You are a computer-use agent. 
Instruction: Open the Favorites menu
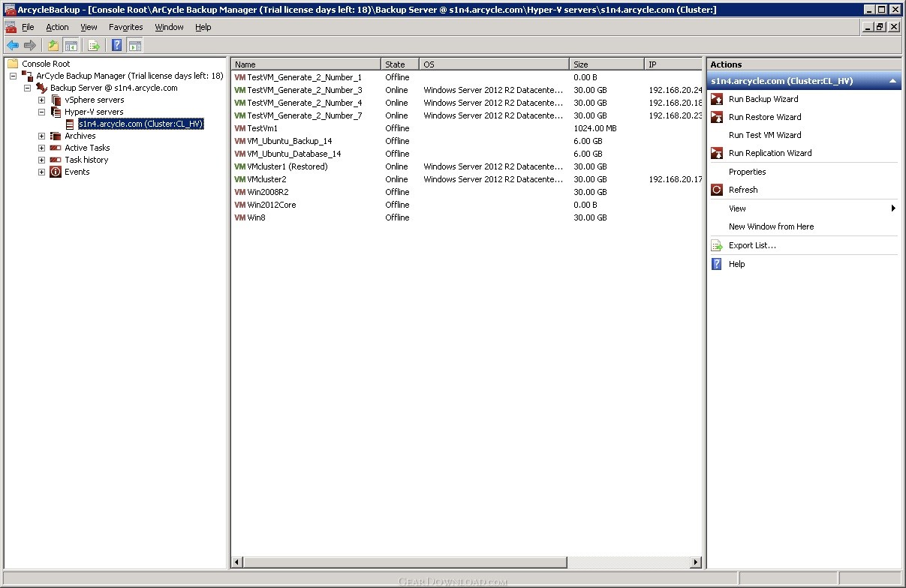tap(125, 27)
